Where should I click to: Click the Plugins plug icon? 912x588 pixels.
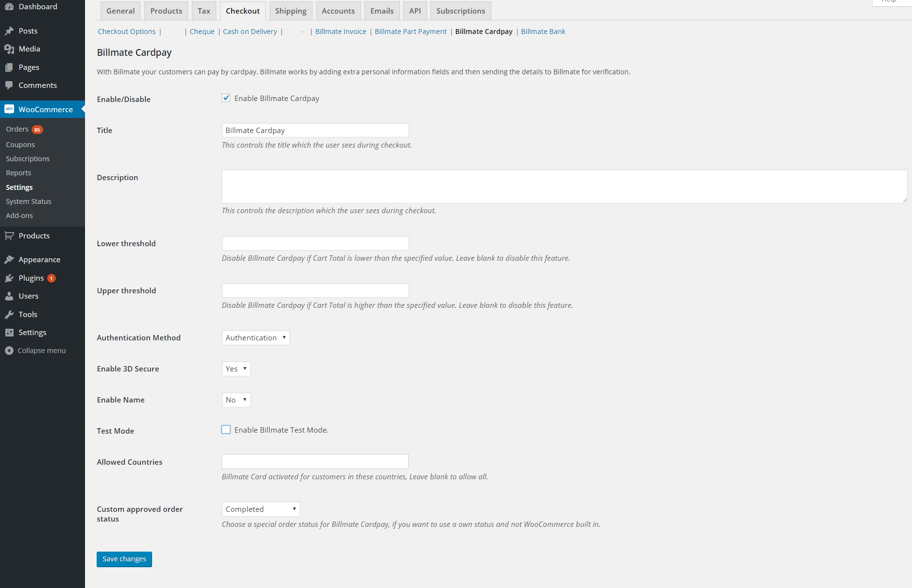coord(9,278)
